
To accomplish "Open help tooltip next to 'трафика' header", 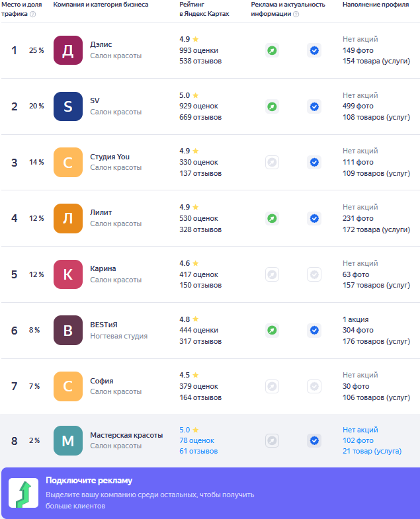I will [33, 14].
